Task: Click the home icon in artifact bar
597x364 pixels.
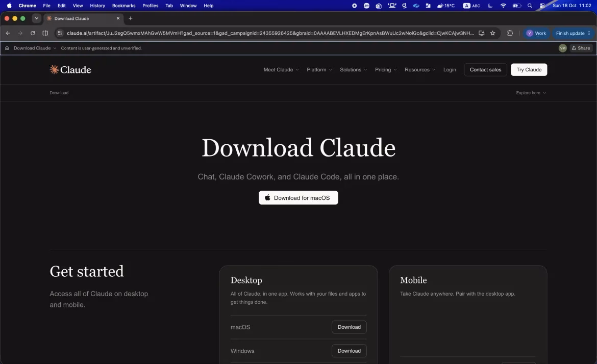Action: pos(7,48)
